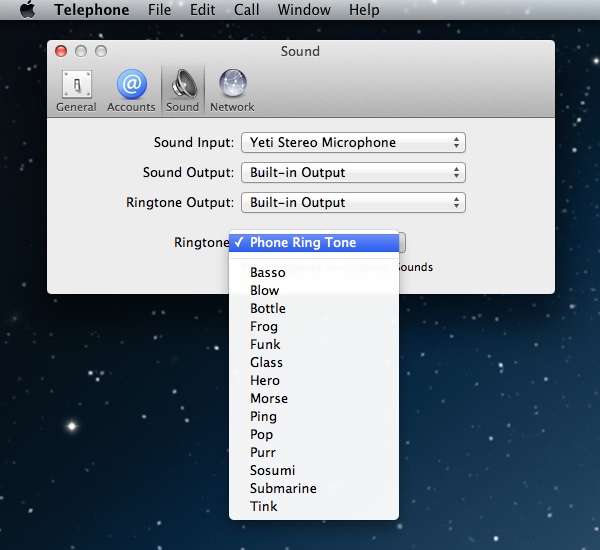
Task: Open the Sound Output dropdown
Action: (353, 172)
